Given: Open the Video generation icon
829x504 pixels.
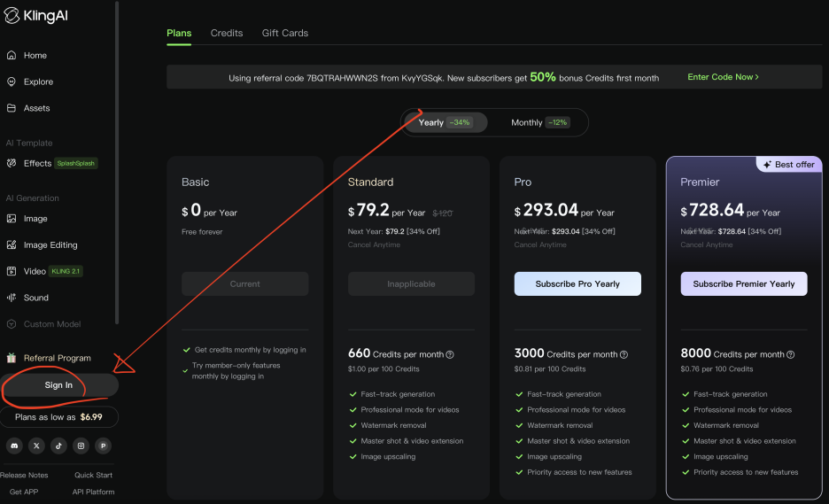Looking at the screenshot, I should point(12,271).
